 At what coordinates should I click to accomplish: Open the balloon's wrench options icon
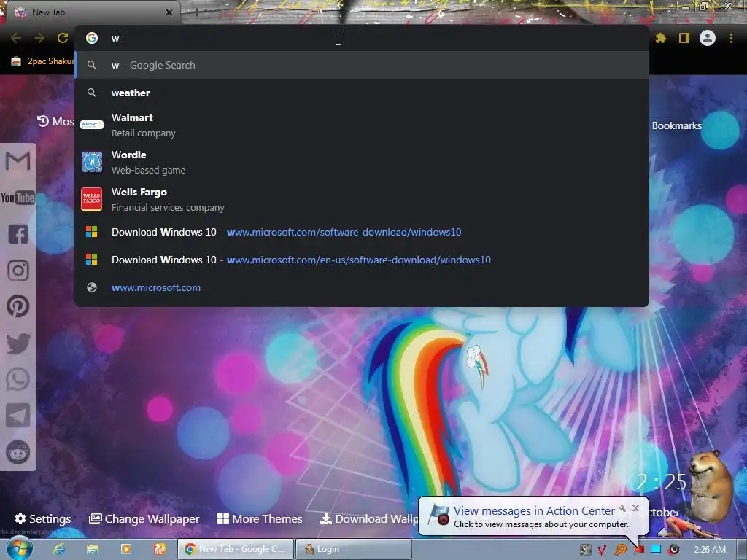622,508
